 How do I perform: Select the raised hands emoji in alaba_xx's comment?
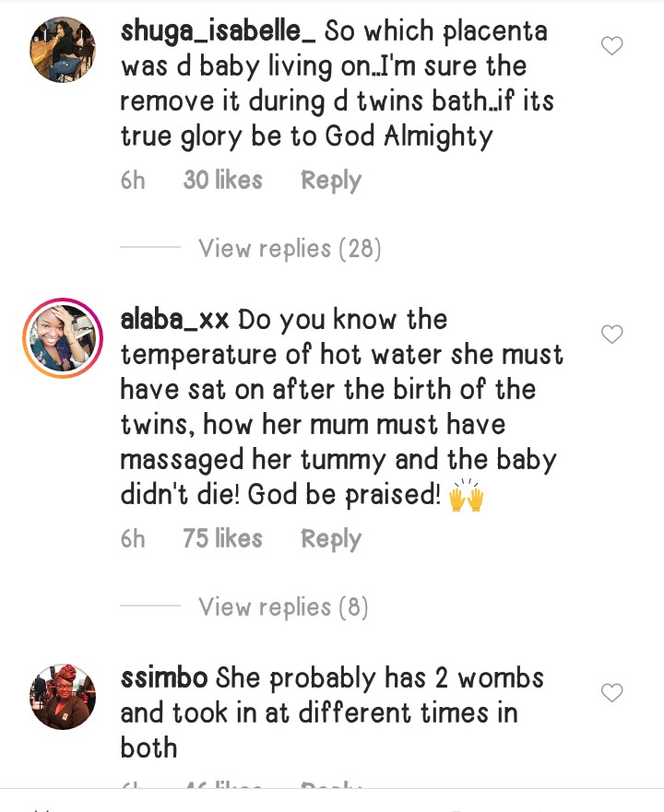(466, 496)
